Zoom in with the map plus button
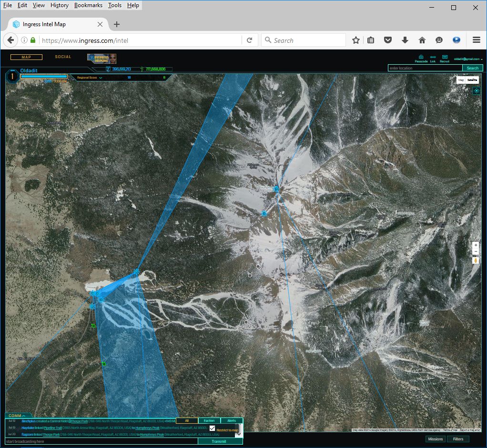The image size is (487, 448). pos(475,245)
